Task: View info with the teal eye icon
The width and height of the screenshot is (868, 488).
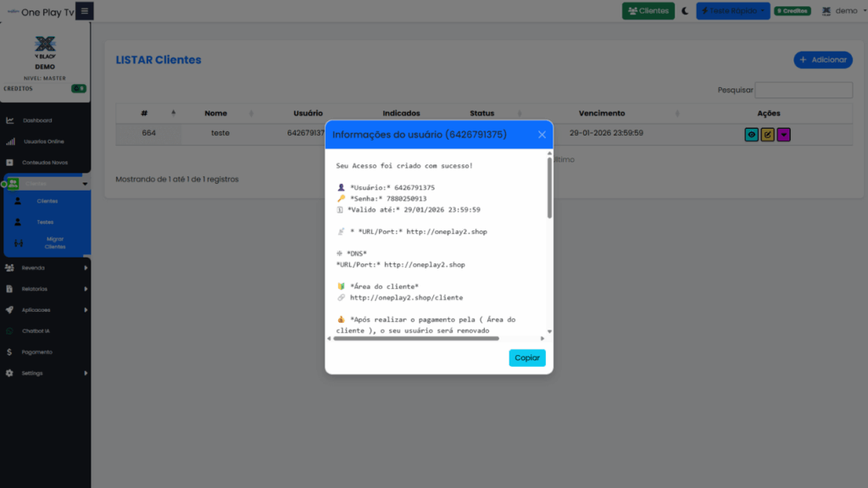Action: click(x=751, y=135)
